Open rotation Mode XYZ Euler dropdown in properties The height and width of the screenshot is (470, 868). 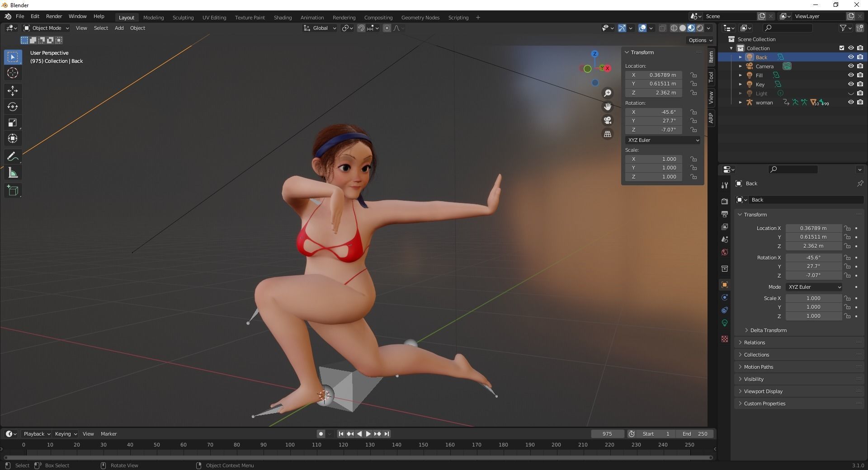pos(814,287)
